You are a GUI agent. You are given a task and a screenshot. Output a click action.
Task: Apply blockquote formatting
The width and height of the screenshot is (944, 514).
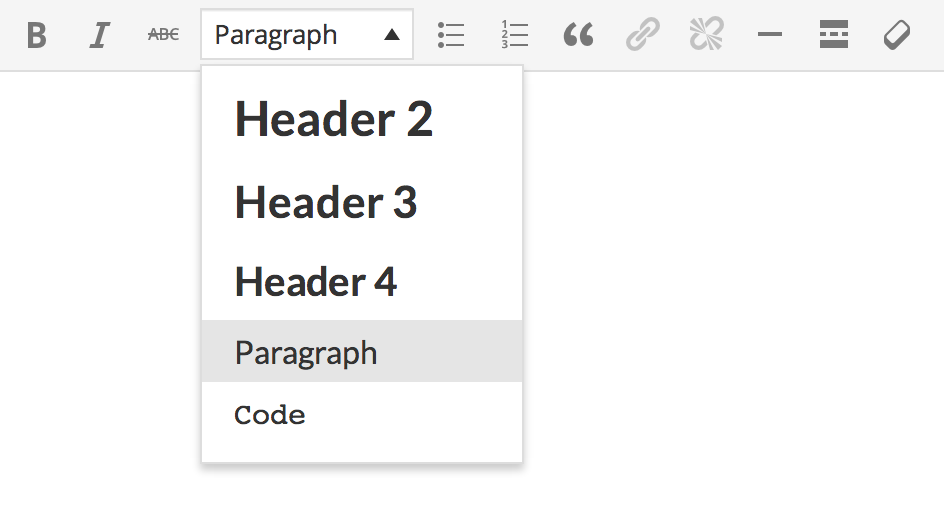[x=578, y=36]
